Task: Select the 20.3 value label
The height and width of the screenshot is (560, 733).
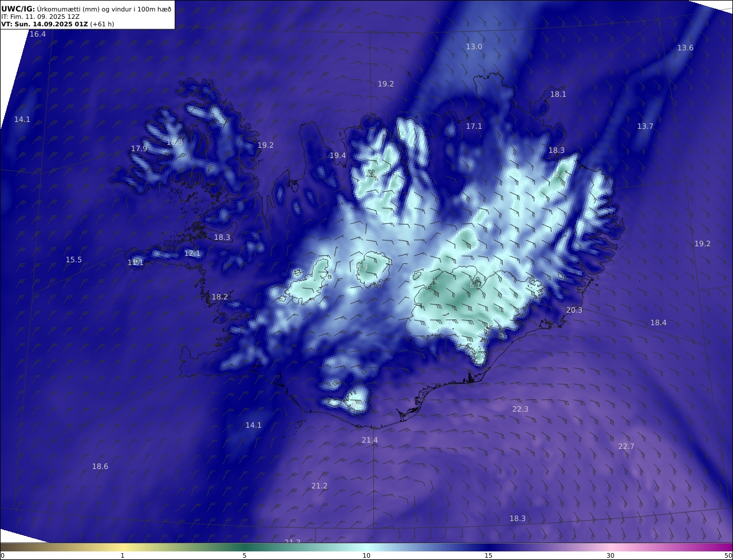Action: pos(574,310)
